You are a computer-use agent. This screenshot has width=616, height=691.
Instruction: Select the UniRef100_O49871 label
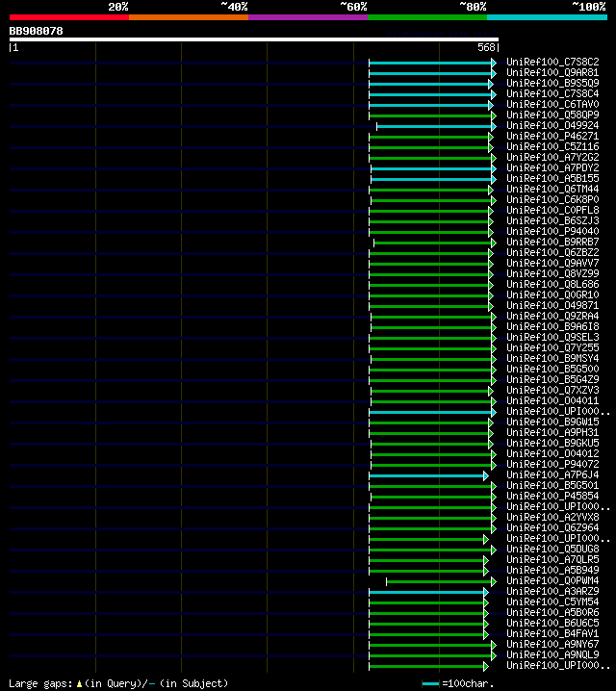pyautogui.click(x=552, y=305)
